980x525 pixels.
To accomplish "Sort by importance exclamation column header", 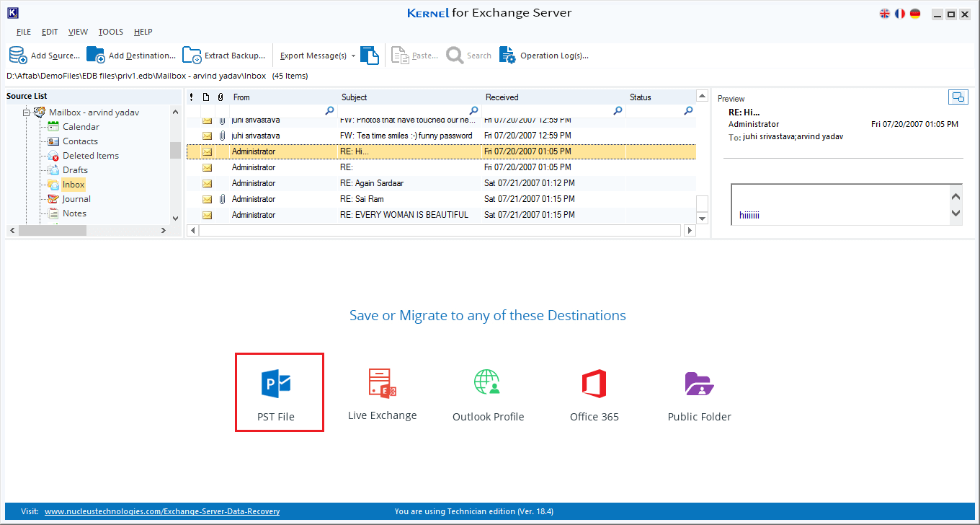I will click(x=192, y=97).
